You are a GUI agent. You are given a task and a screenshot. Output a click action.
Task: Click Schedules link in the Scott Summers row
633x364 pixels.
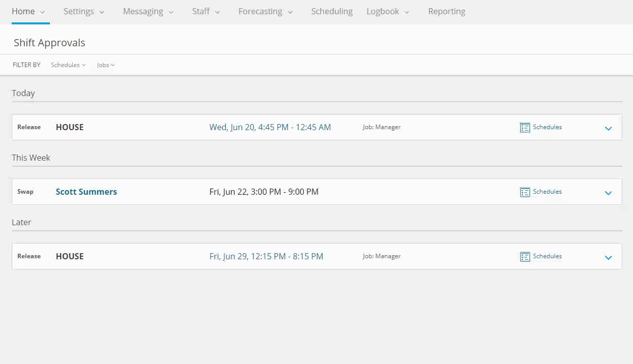point(548,192)
